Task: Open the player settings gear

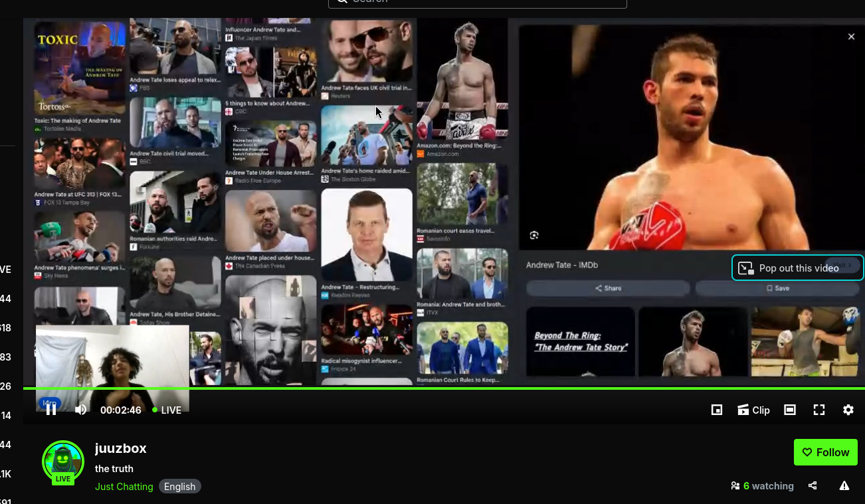Action: click(848, 410)
